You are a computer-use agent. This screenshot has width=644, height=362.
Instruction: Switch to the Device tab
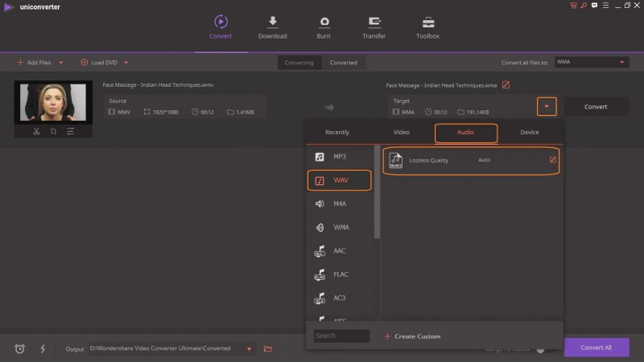[530, 132]
